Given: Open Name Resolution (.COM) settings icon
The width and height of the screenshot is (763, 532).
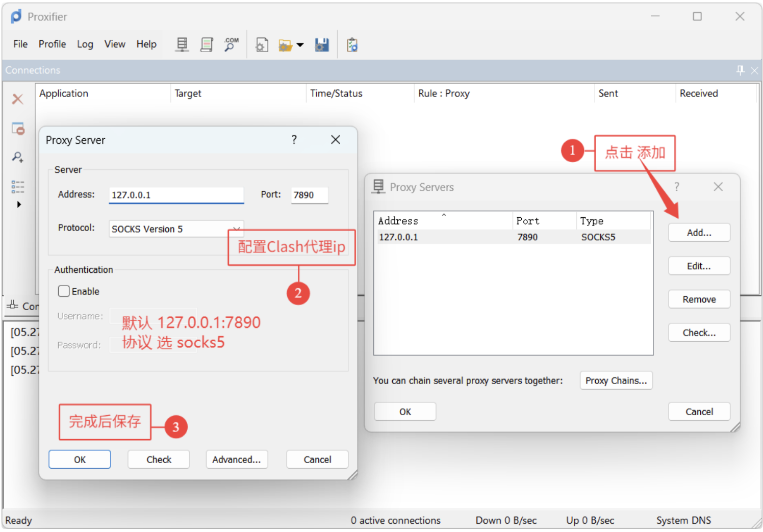Looking at the screenshot, I should pos(231,45).
